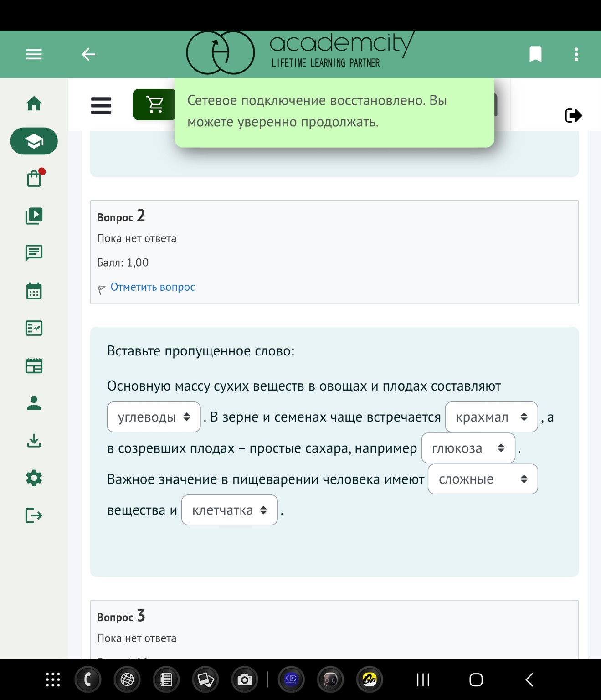This screenshot has height=700, width=601.
Task: Change the углеводы selected answer
Action: coord(154,417)
